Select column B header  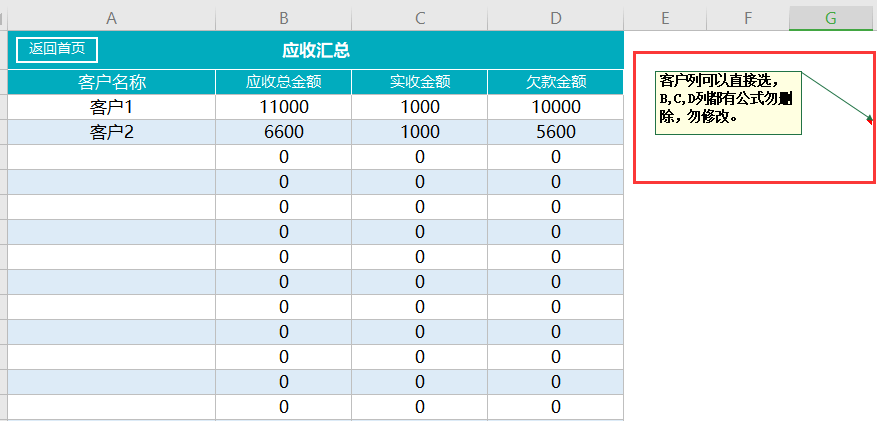tap(284, 18)
